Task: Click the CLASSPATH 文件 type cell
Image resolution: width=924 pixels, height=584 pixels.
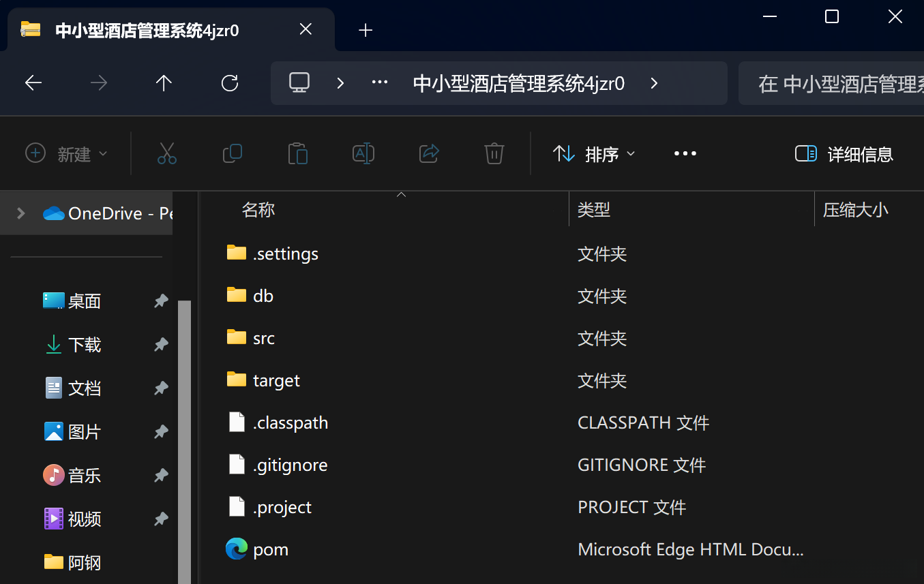Action: (x=644, y=423)
